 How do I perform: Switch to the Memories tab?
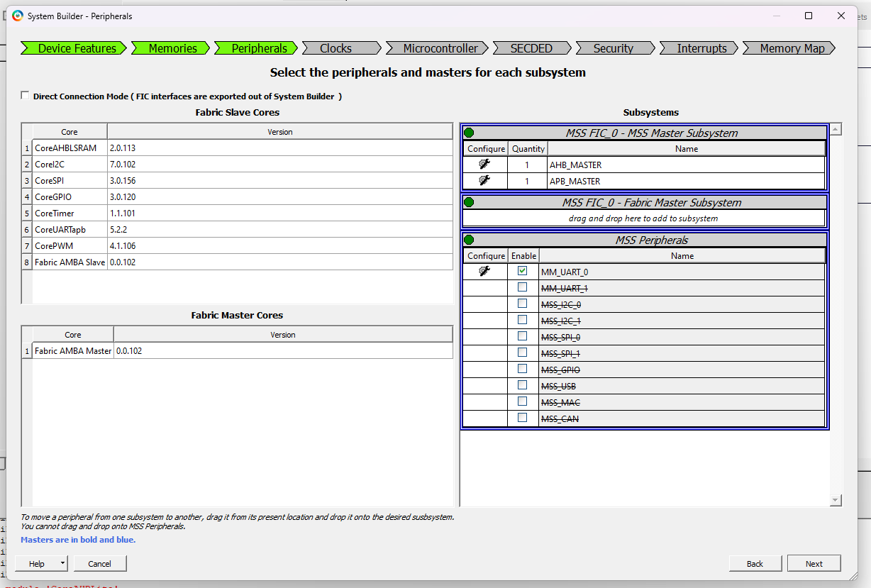[170, 48]
